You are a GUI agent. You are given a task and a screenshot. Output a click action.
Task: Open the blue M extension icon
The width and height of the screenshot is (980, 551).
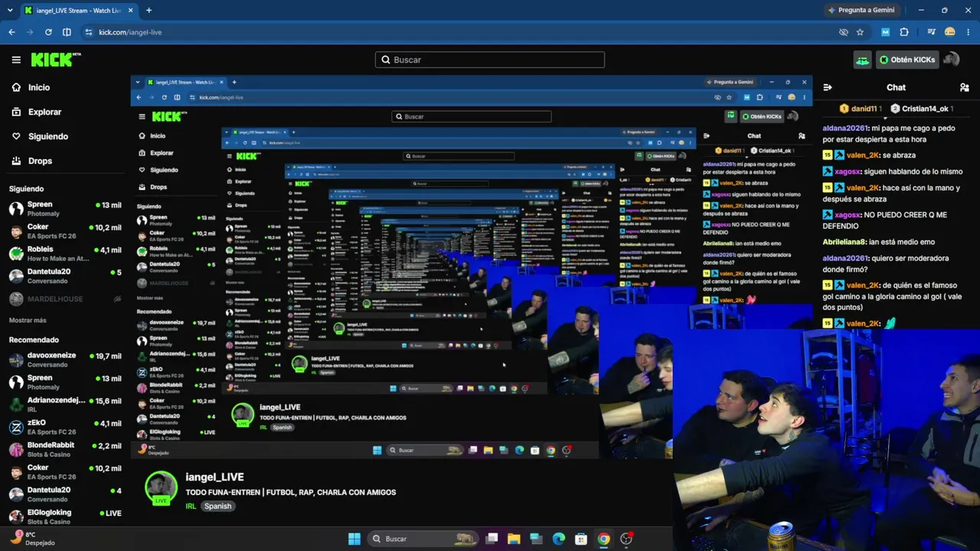pyautogui.click(x=886, y=32)
